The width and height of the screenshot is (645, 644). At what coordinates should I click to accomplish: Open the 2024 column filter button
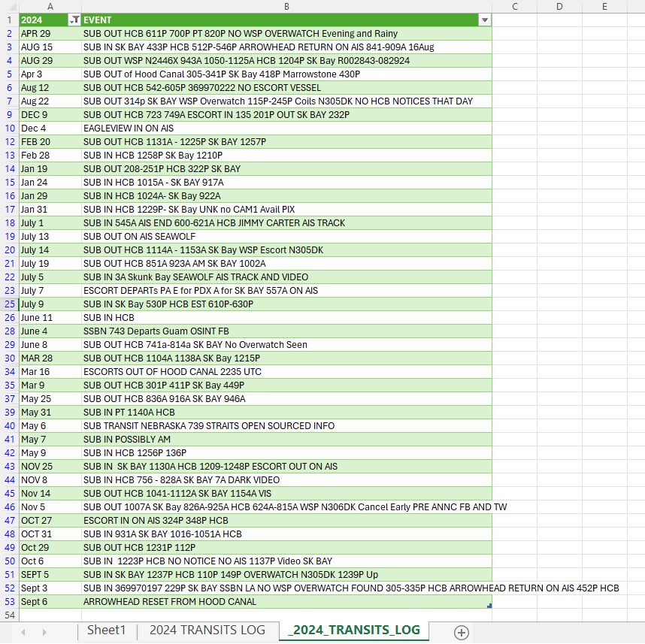(x=74, y=20)
